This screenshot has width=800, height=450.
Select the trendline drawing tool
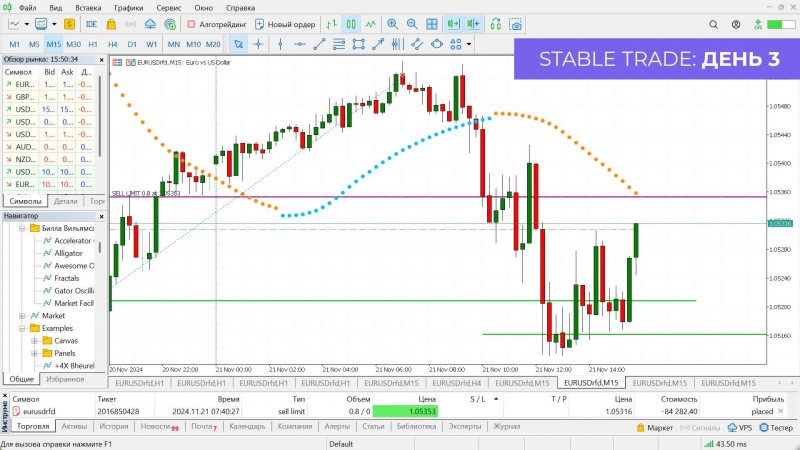(319, 44)
